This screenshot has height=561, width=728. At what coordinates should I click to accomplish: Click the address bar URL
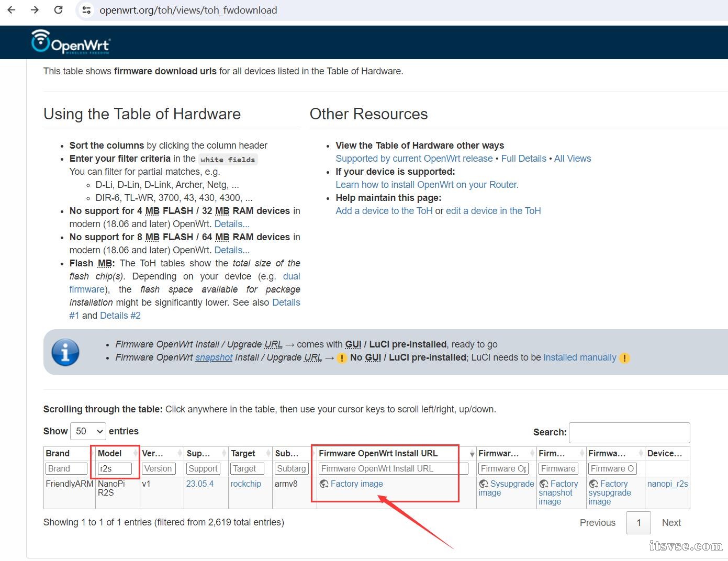[x=188, y=10]
